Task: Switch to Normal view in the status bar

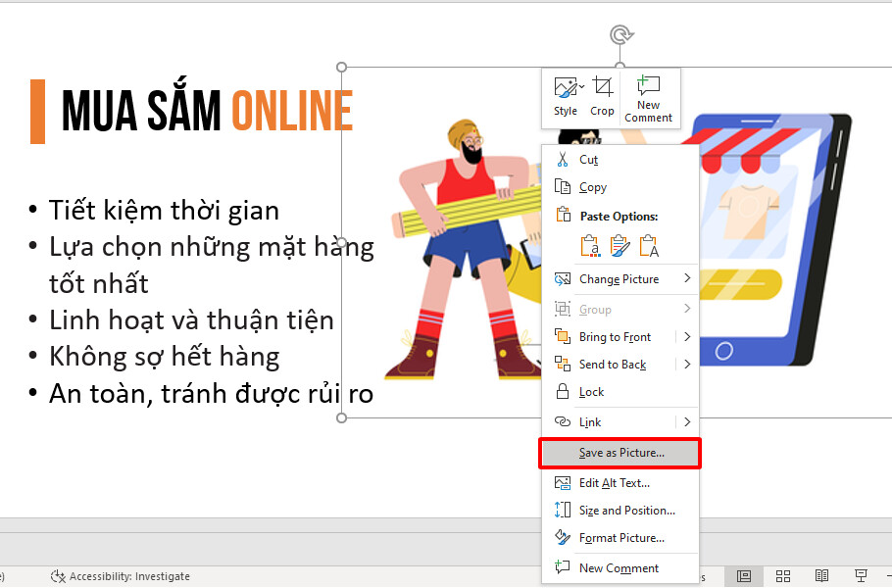Action: (744, 576)
